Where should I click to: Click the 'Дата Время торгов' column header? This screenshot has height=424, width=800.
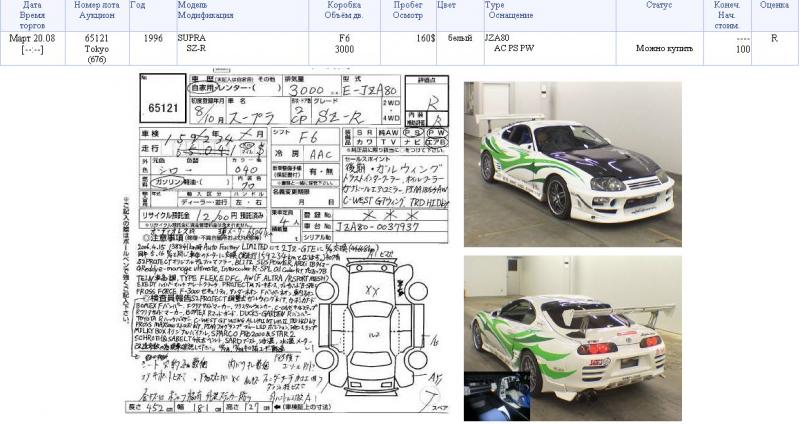point(32,15)
